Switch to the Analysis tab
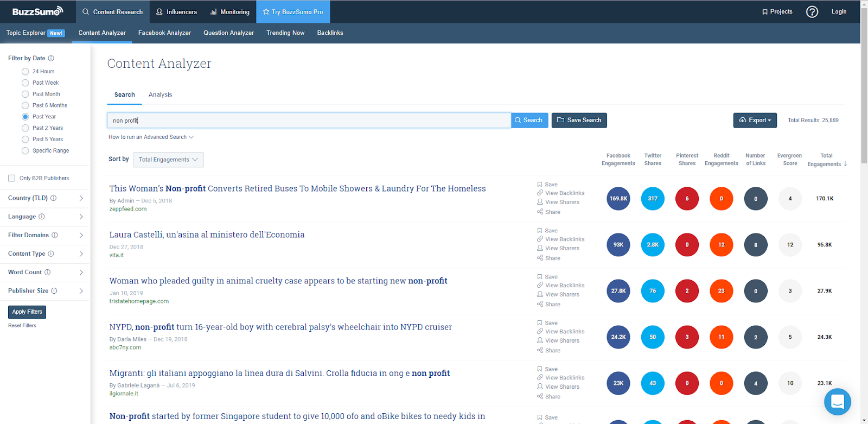Viewport: 868px width, 424px height. pos(160,94)
